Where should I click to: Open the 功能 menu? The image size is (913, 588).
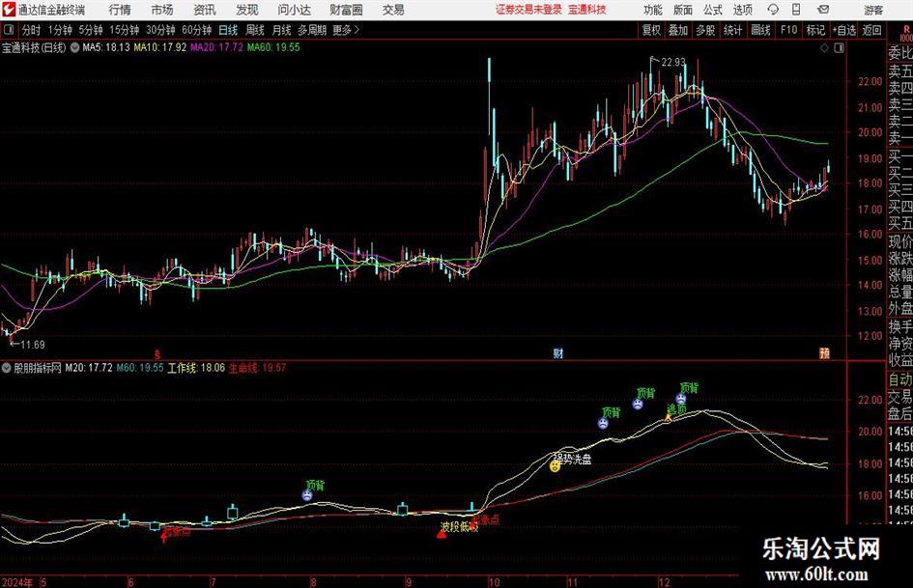[653, 10]
